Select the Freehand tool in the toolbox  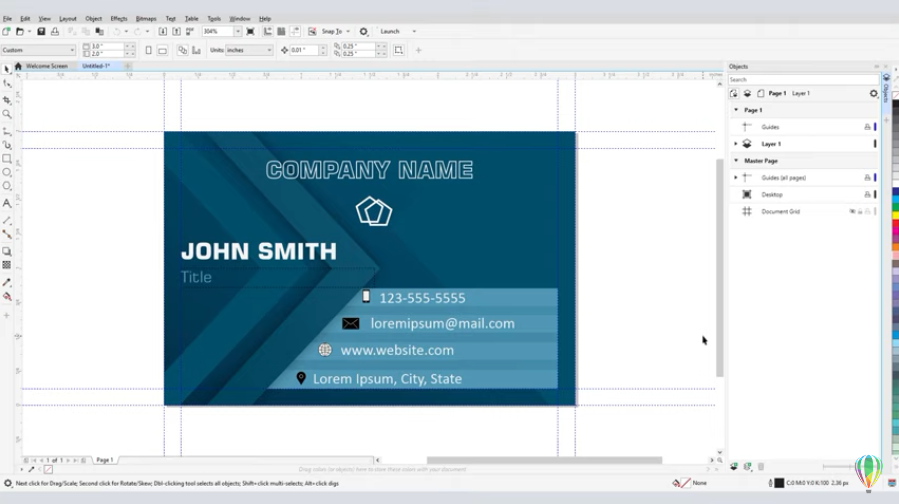click(x=7, y=132)
